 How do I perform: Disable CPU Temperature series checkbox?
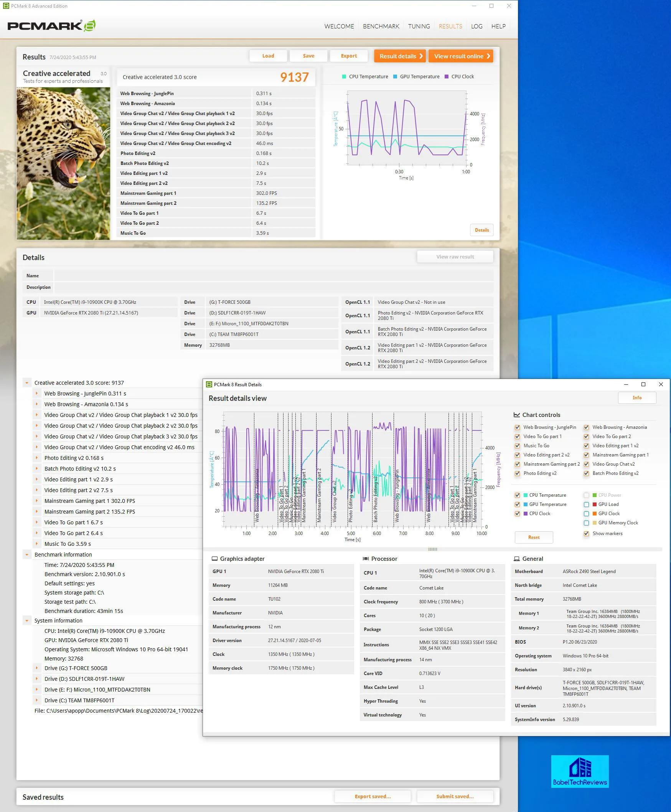click(x=517, y=496)
